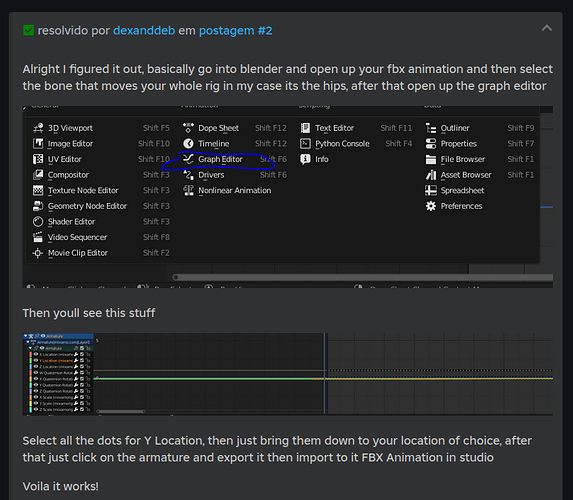Click the Outliner icon
The height and width of the screenshot is (500, 573).
click(431, 128)
